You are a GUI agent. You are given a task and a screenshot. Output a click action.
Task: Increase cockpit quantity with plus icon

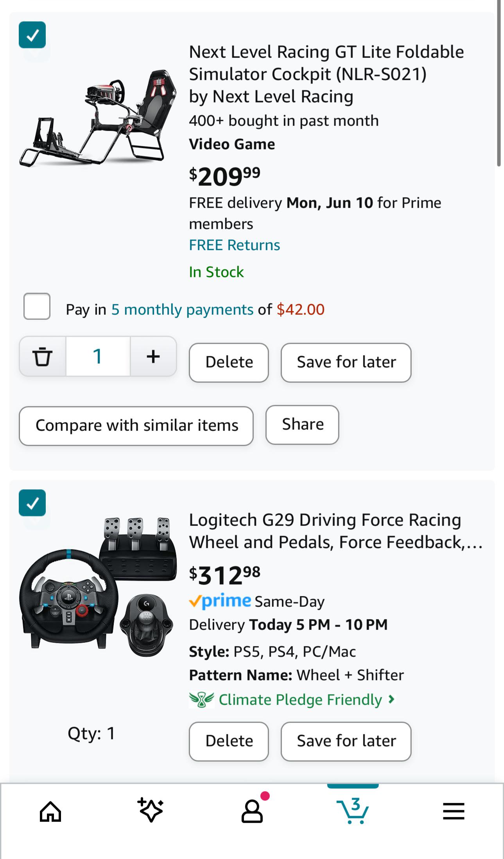[153, 356]
